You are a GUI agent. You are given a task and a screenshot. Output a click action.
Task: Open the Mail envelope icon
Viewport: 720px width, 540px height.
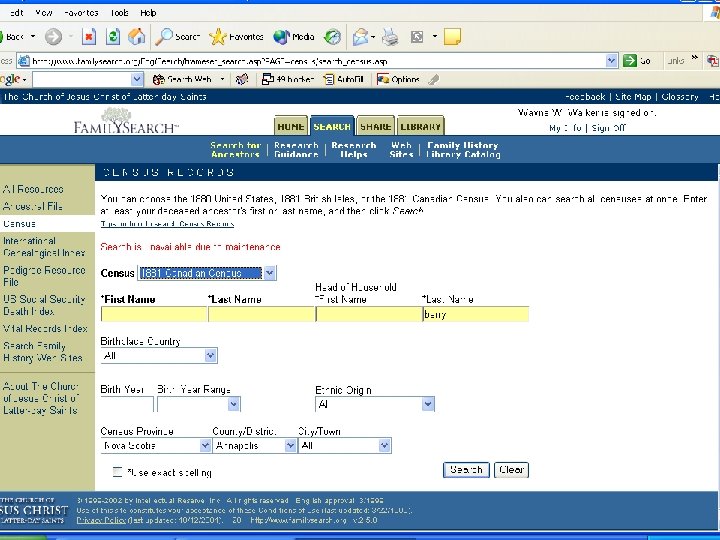[x=361, y=37]
